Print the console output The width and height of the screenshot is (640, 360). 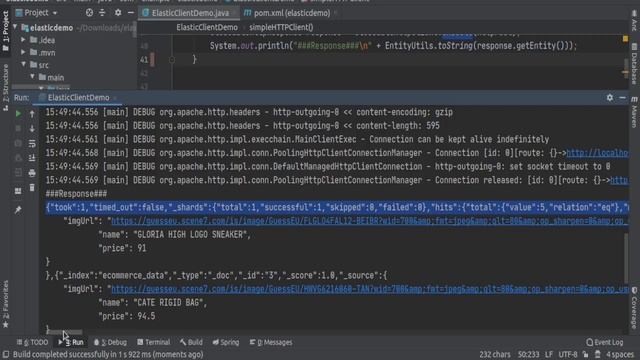tap(32, 173)
